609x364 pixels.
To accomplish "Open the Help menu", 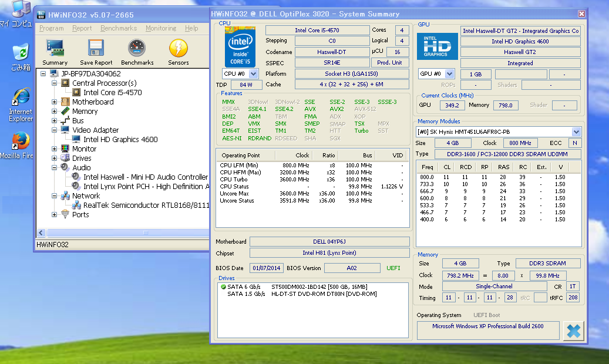I will point(191,28).
